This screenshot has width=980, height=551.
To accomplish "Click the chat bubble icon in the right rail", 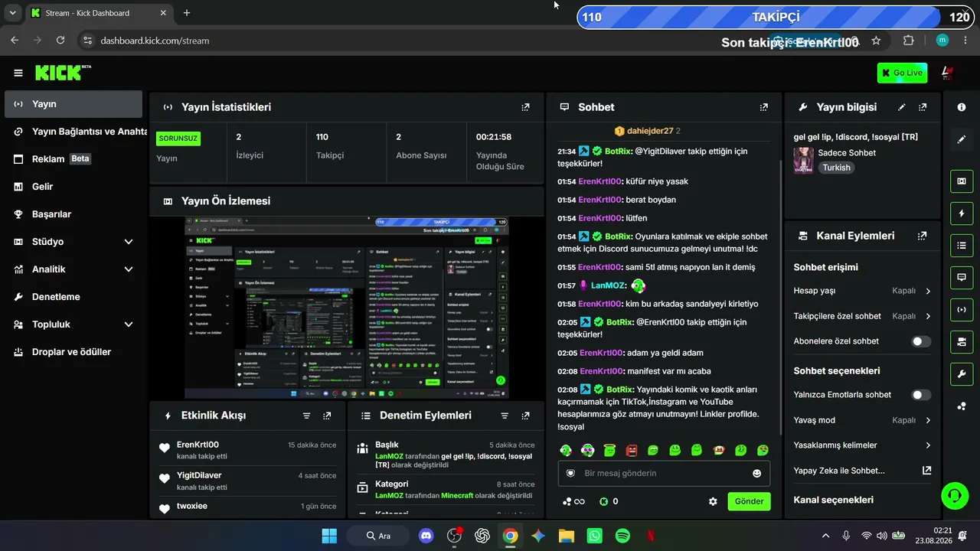I will click(x=962, y=277).
